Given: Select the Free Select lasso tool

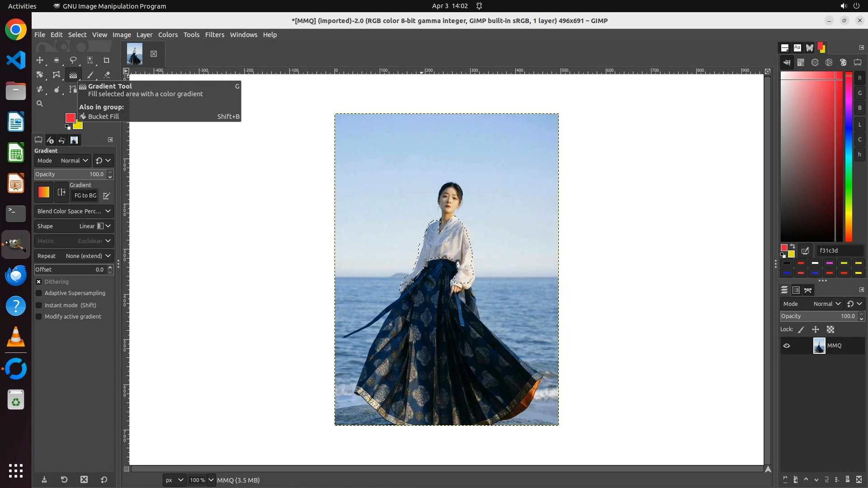Looking at the screenshot, I should (x=73, y=60).
